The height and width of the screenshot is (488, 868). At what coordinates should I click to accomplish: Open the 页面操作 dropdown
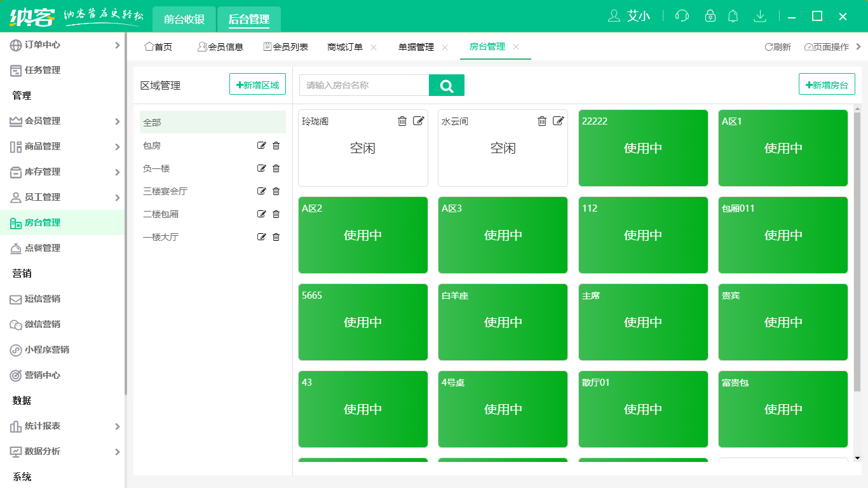tap(827, 47)
